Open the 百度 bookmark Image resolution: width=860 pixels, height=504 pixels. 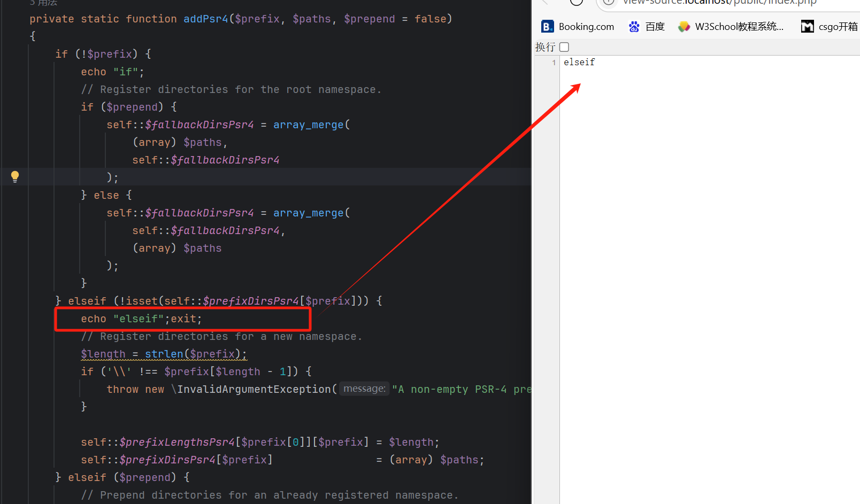pos(647,27)
